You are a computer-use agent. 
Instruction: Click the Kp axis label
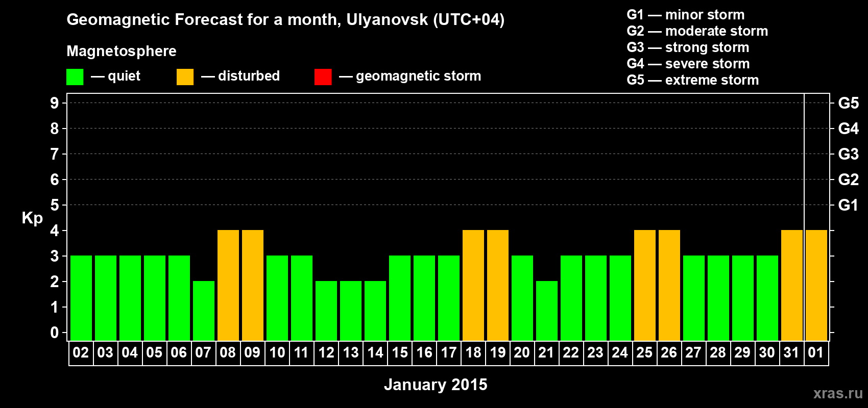(x=32, y=218)
